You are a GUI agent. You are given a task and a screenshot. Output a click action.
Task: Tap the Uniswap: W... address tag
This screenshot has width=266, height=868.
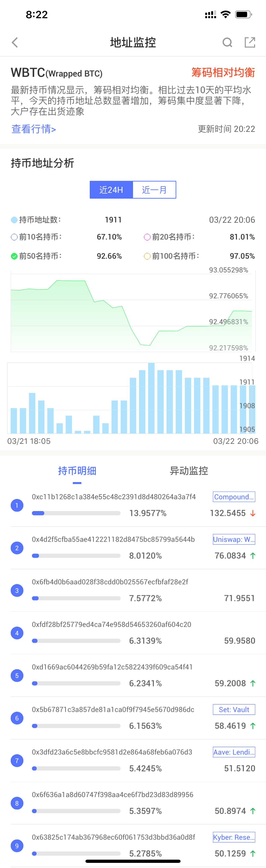[x=234, y=539]
